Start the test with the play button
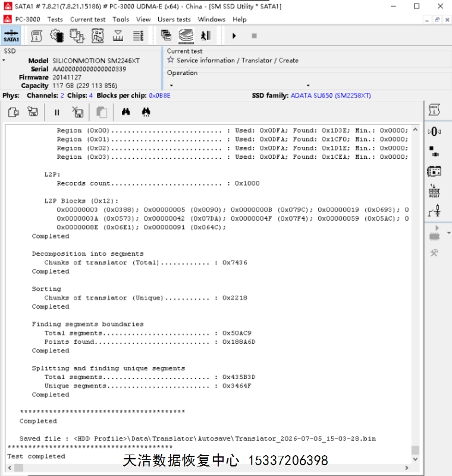452x476 pixels. coord(234,36)
